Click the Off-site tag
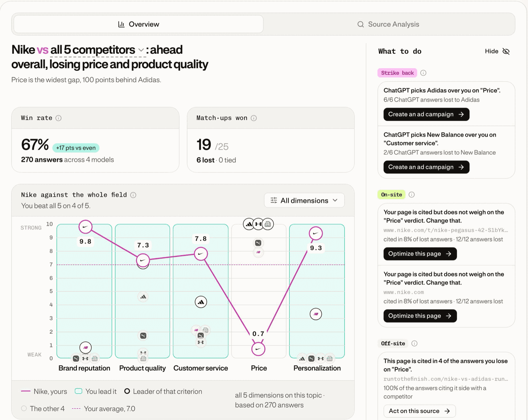 (393, 344)
